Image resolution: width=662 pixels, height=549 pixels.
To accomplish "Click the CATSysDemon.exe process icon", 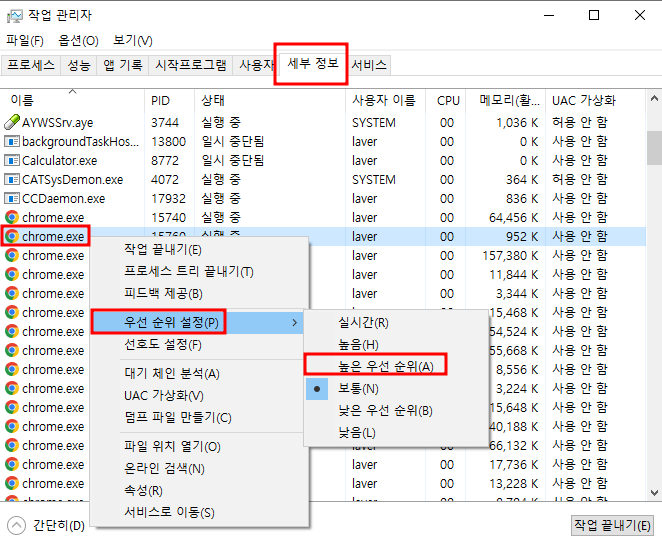I will (x=12, y=179).
